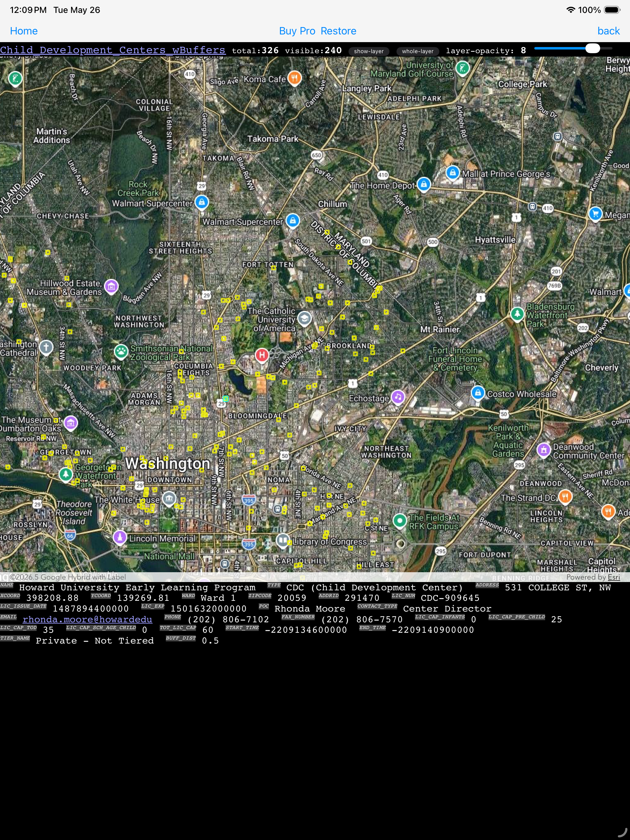Tap the Lincoln Memorial pin

click(x=120, y=538)
